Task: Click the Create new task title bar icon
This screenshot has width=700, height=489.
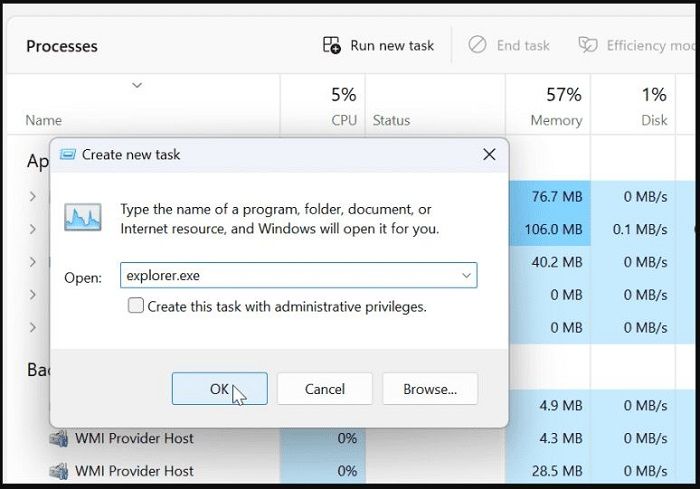Action: [68, 155]
